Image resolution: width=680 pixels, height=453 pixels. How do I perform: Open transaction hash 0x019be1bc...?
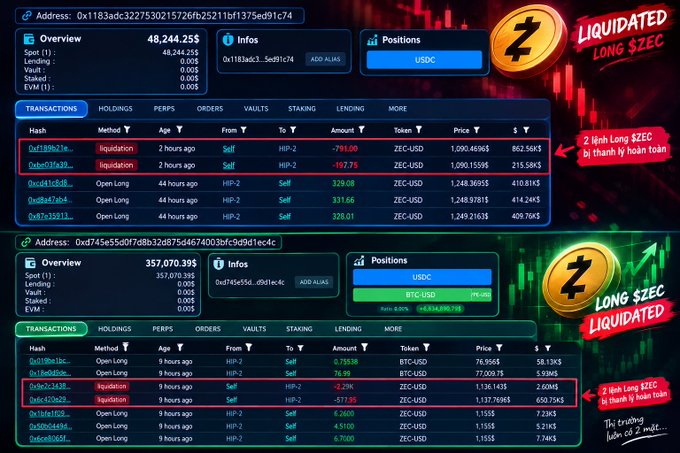point(49,361)
